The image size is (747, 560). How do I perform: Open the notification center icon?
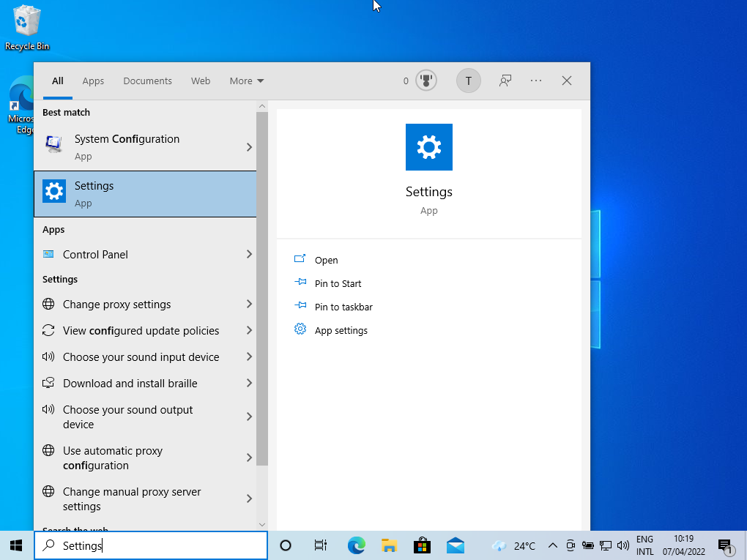pos(726,546)
